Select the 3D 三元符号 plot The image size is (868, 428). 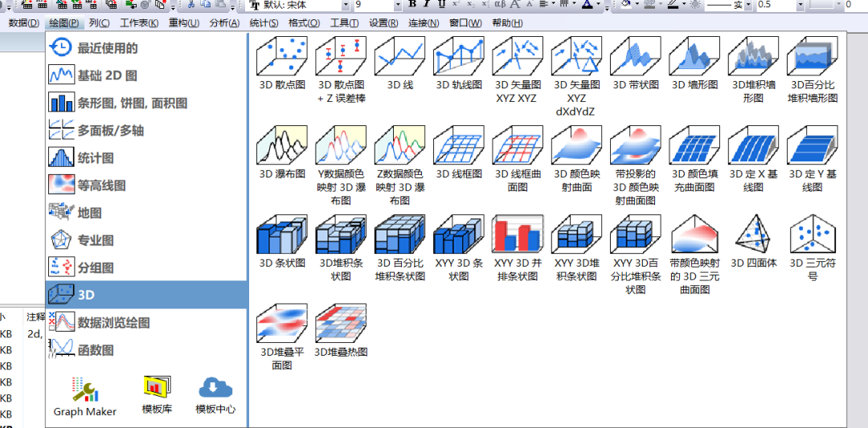click(813, 248)
